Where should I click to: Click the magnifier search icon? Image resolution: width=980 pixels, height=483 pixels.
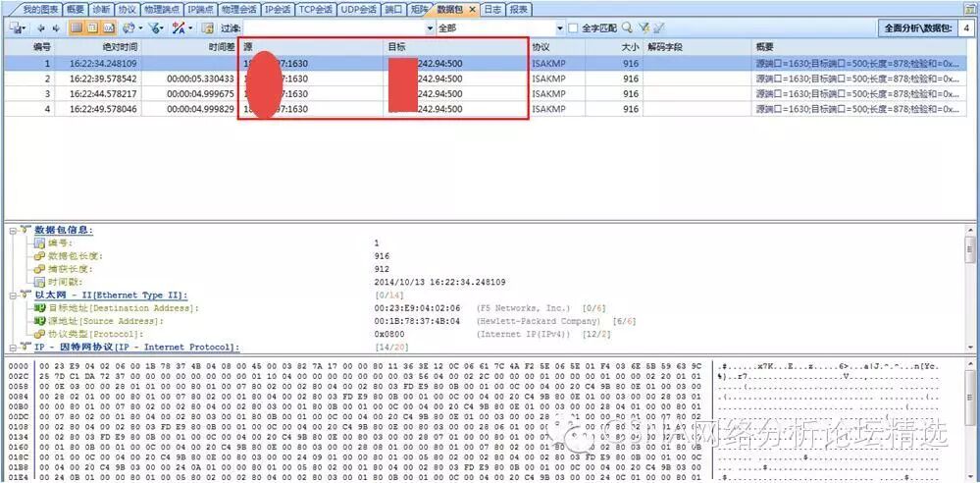[627, 28]
